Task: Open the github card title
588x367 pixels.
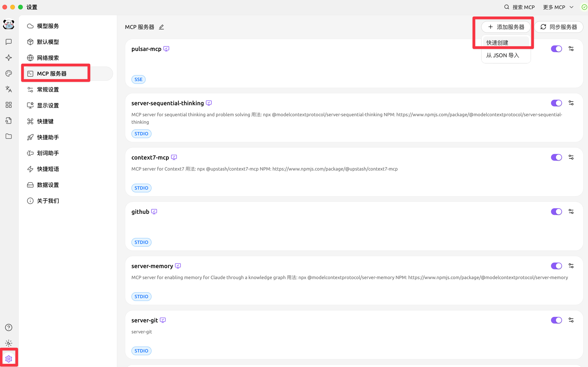Action: click(140, 212)
